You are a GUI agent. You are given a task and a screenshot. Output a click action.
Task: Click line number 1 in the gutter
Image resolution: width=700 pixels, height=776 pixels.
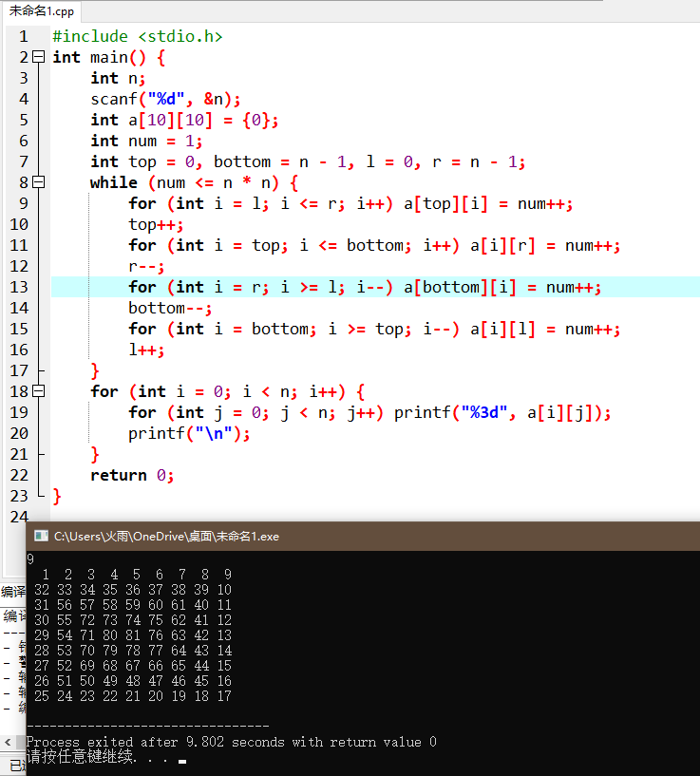pyautogui.click(x=23, y=36)
